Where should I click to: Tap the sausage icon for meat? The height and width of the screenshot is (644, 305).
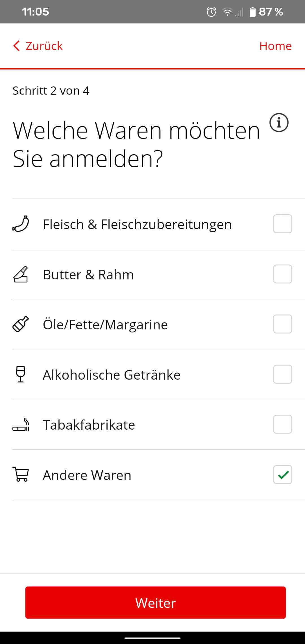click(x=21, y=224)
